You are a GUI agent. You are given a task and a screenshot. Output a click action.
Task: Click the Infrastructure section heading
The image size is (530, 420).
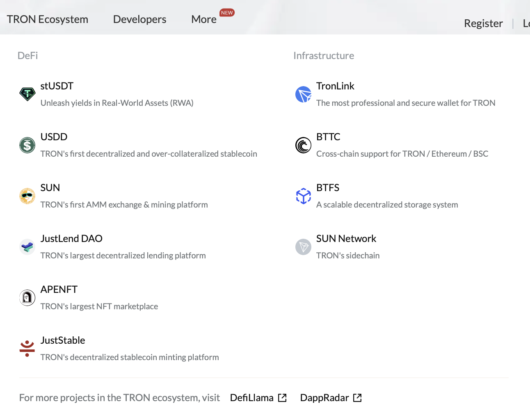[x=324, y=56]
